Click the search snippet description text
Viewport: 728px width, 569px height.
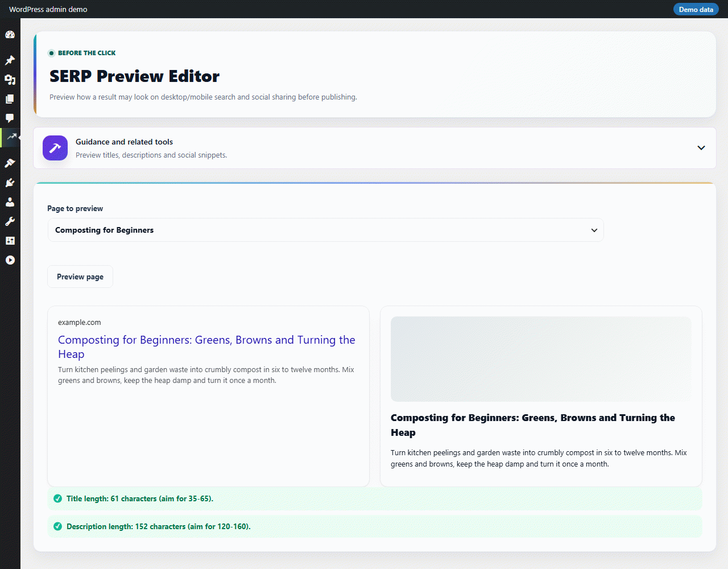click(x=206, y=375)
